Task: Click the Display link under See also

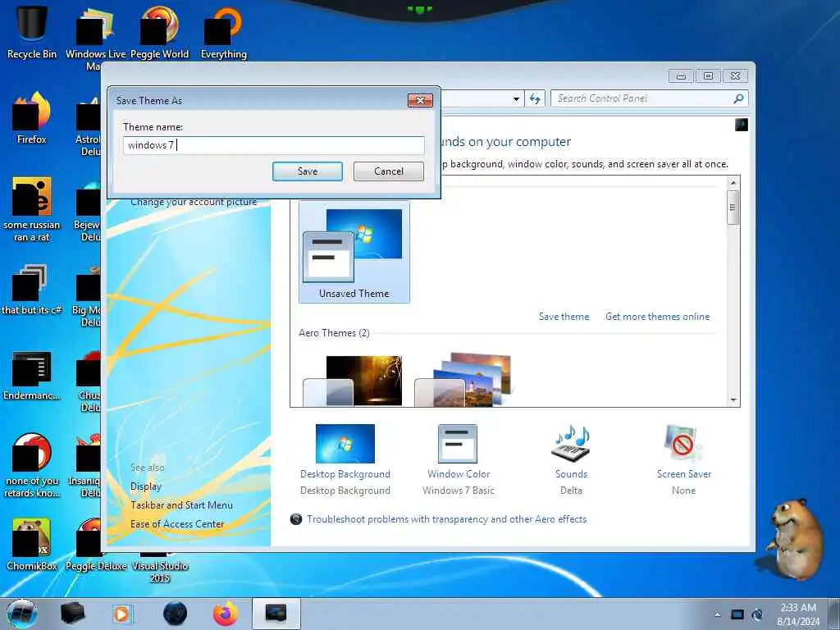Action: [146, 486]
